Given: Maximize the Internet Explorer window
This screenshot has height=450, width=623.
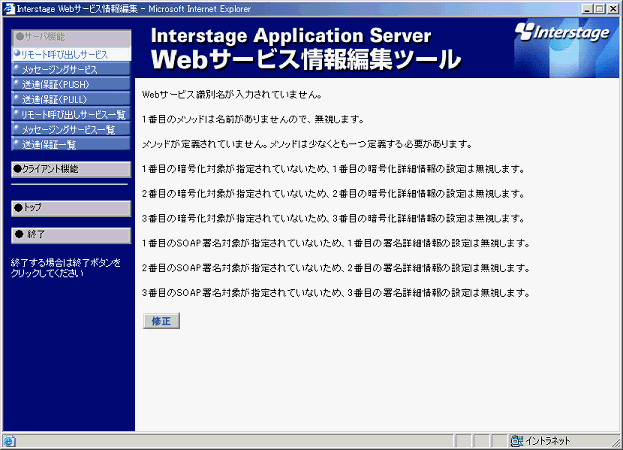Looking at the screenshot, I should [x=600, y=9].
